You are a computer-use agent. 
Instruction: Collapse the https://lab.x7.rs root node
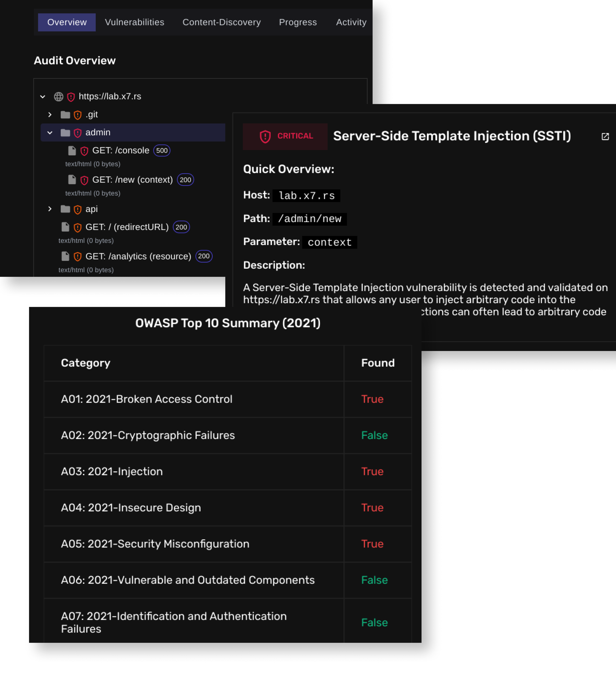pos(43,97)
